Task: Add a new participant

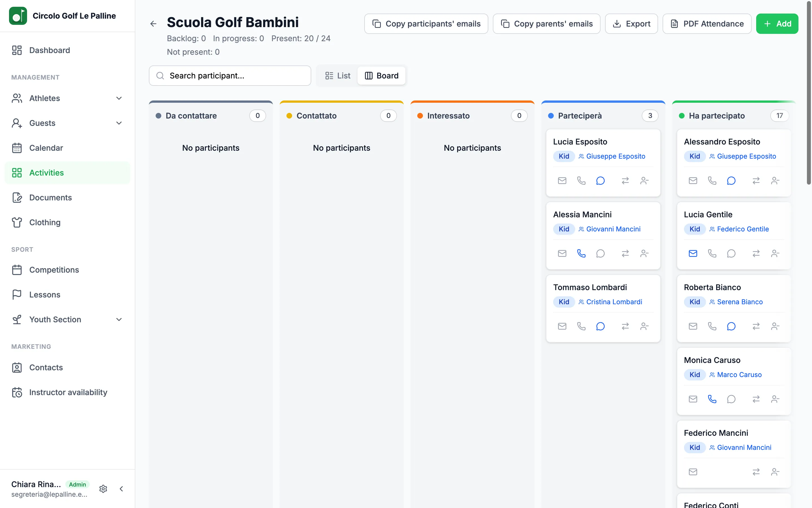Action: 777,23
